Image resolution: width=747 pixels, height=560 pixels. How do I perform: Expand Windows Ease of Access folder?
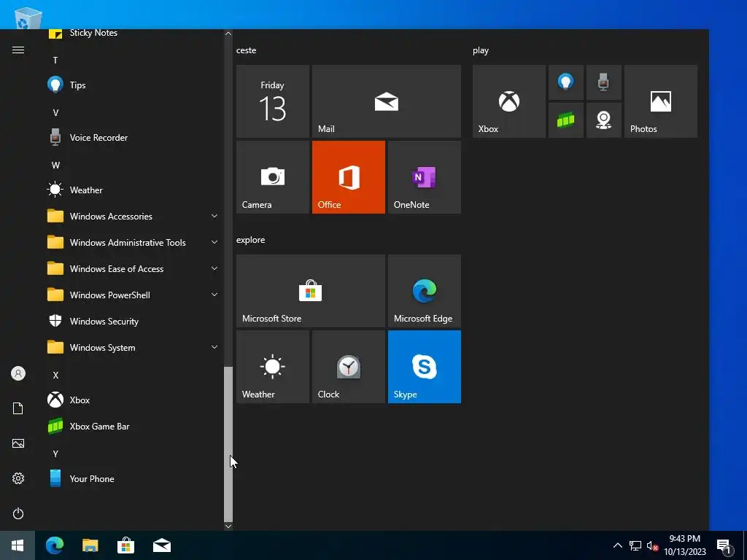click(x=133, y=268)
